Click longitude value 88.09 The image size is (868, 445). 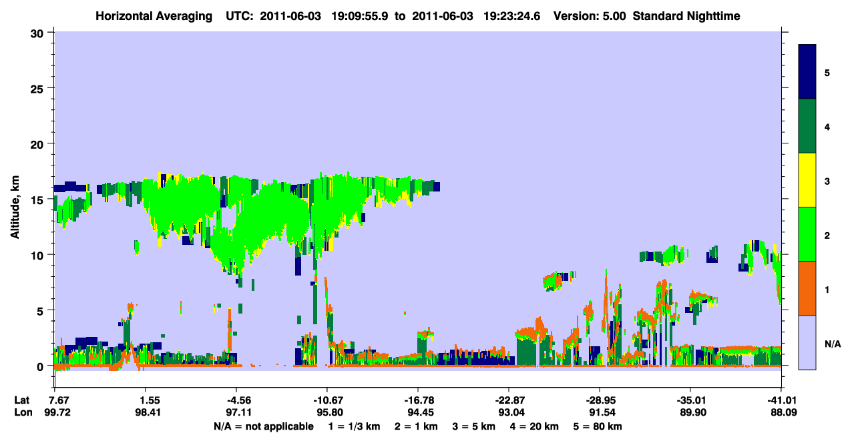[783, 413]
